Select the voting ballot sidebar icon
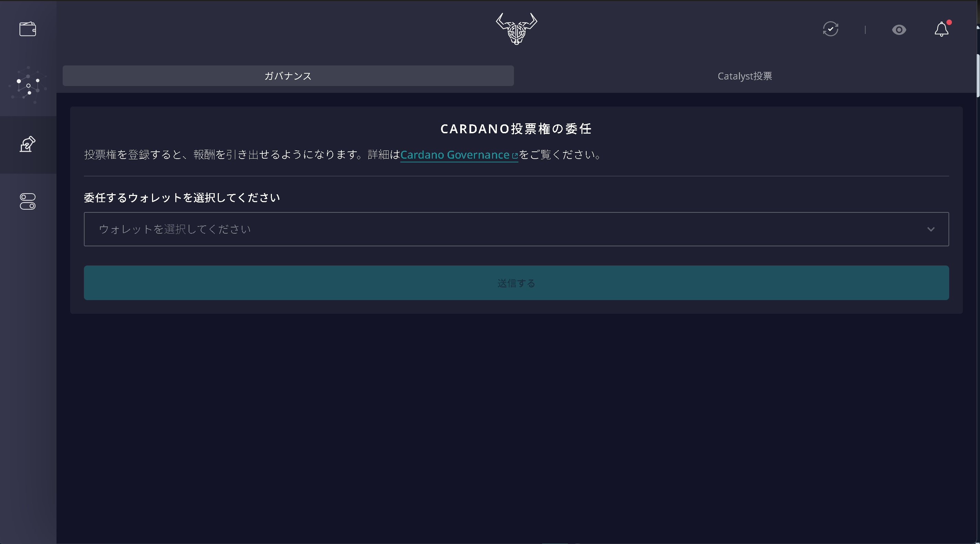980x544 pixels. click(x=28, y=144)
